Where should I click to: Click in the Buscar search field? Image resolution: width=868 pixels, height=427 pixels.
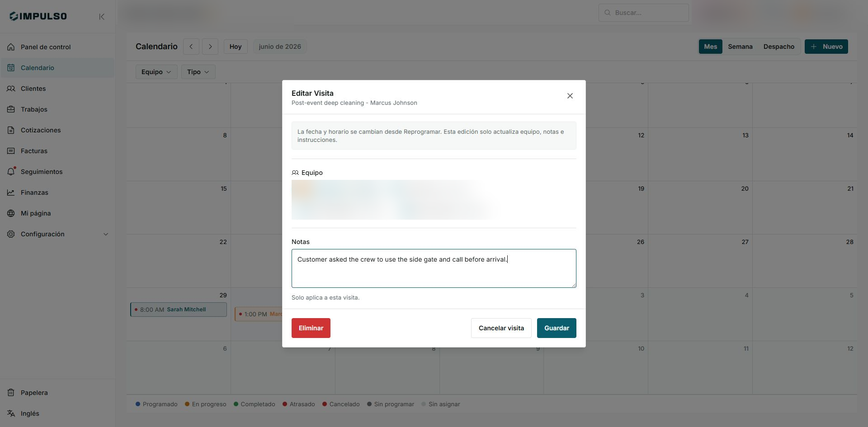click(x=644, y=13)
